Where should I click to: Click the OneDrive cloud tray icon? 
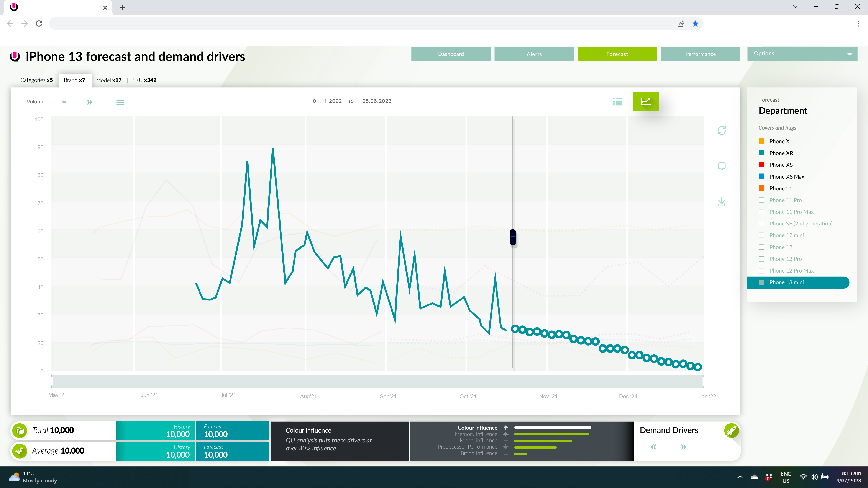[x=755, y=477]
